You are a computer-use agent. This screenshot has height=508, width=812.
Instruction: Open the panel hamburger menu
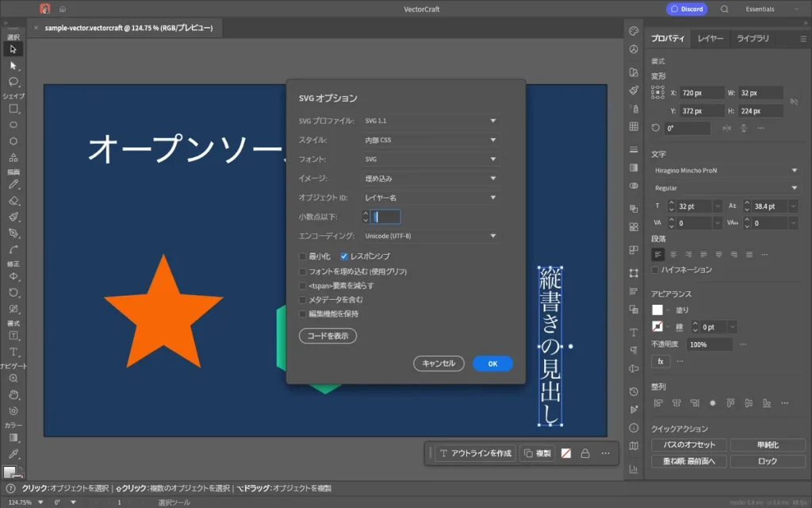pos(803,39)
